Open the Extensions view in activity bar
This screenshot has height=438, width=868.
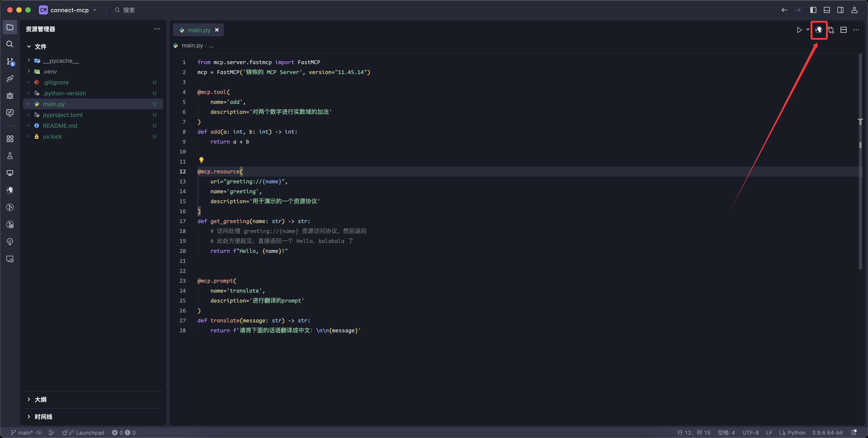point(10,139)
